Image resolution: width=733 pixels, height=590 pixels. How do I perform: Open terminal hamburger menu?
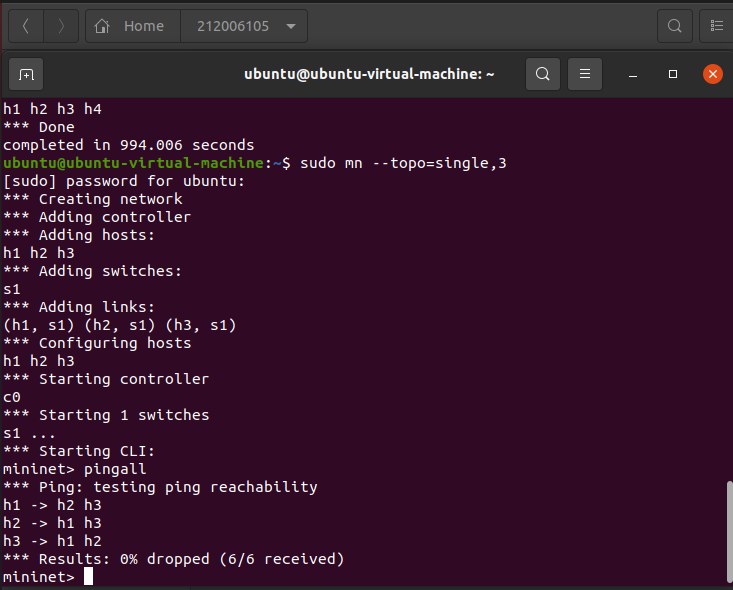click(x=585, y=74)
